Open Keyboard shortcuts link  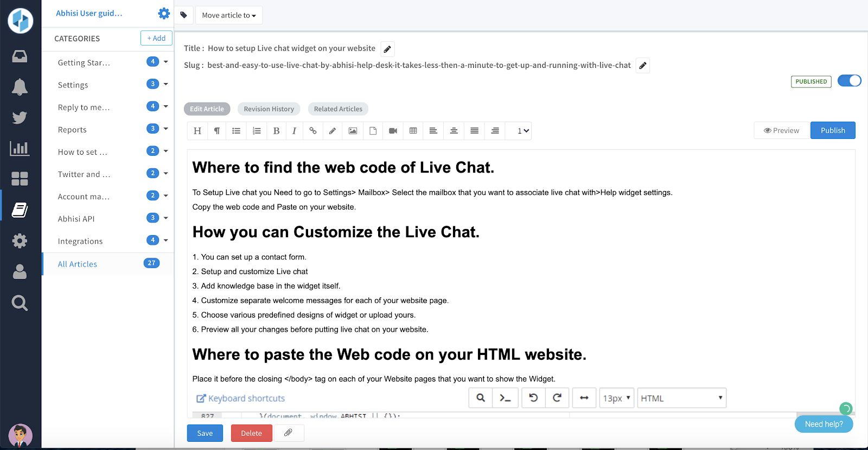(240, 398)
